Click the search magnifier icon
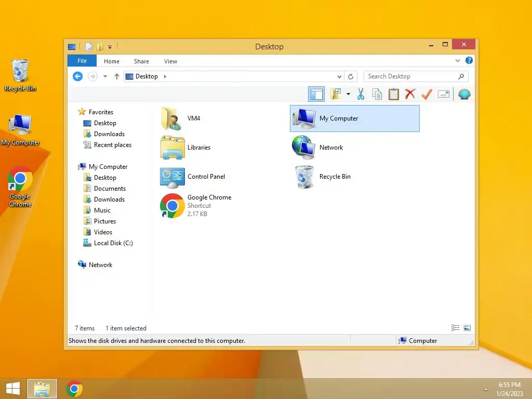 tap(461, 76)
